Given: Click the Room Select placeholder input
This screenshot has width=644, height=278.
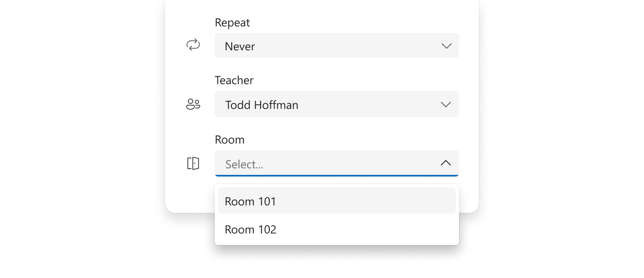Looking at the screenshot, I should pos(336,163).
